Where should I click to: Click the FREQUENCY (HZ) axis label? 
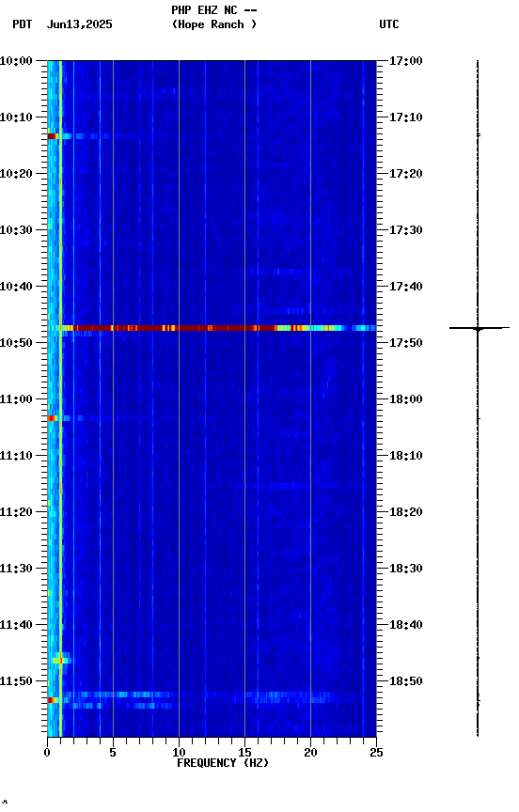coord(223,763)
